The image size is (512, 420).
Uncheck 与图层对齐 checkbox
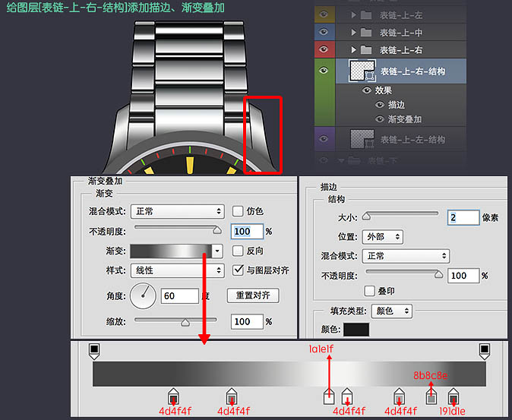(238, 270)
